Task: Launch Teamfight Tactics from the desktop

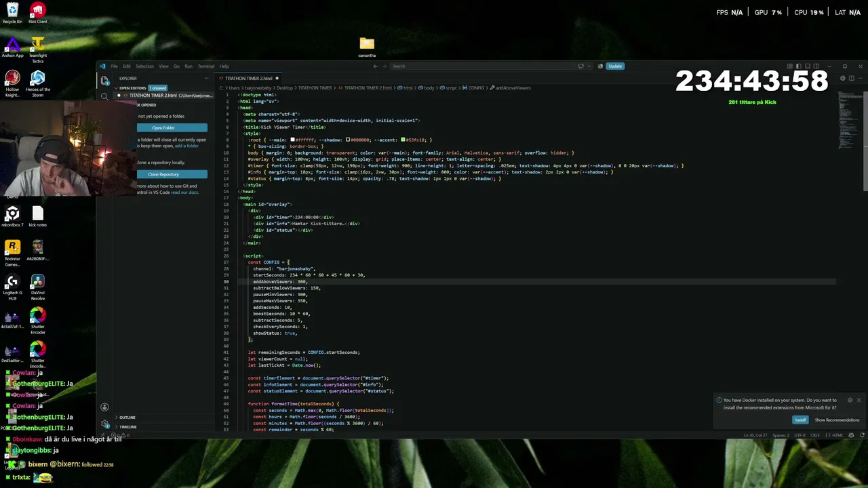Action: tap(37, 49)
